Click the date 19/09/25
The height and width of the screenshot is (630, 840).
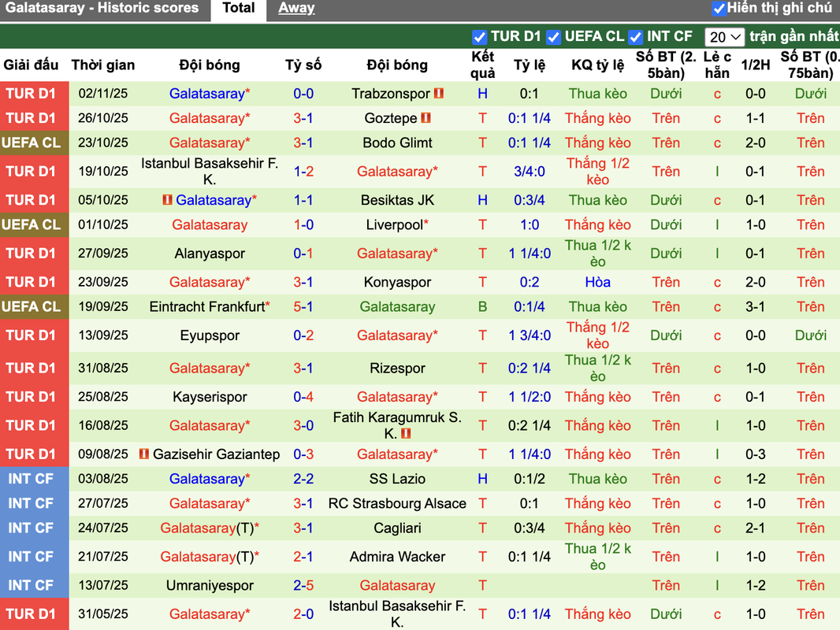(x=103, y=306)
